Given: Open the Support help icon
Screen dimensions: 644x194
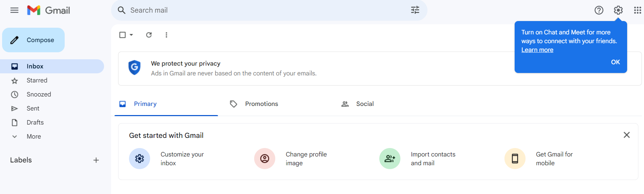Looking at the screenshot, I should coord(599,10).
